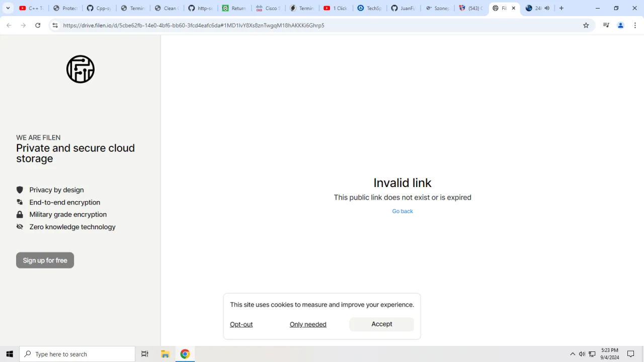The height and width of the screenshot is (362, 644).
Task: Reload the current page
Action: [38, 25]
